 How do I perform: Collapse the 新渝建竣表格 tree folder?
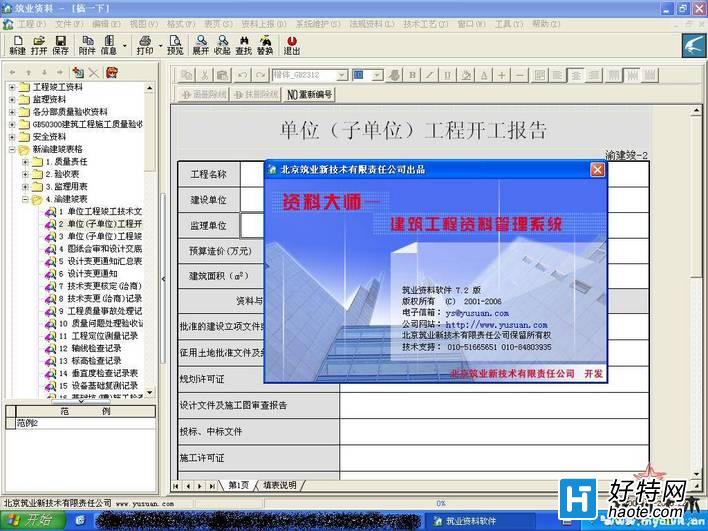tap(13, 149)
